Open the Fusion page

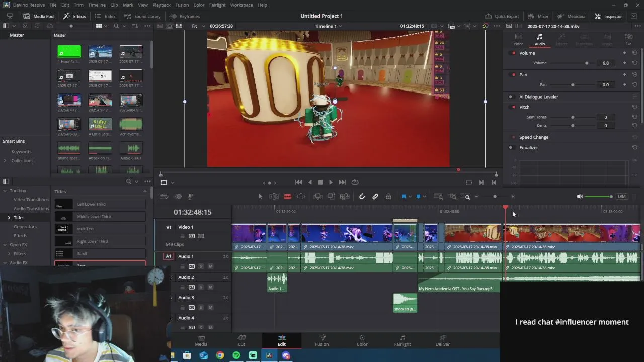(x=322, y=341)
